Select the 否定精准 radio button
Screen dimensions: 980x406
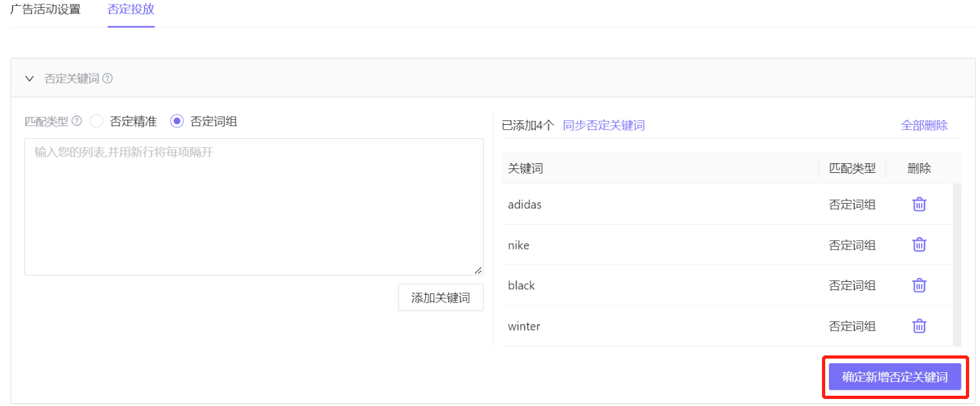[97, 121]
